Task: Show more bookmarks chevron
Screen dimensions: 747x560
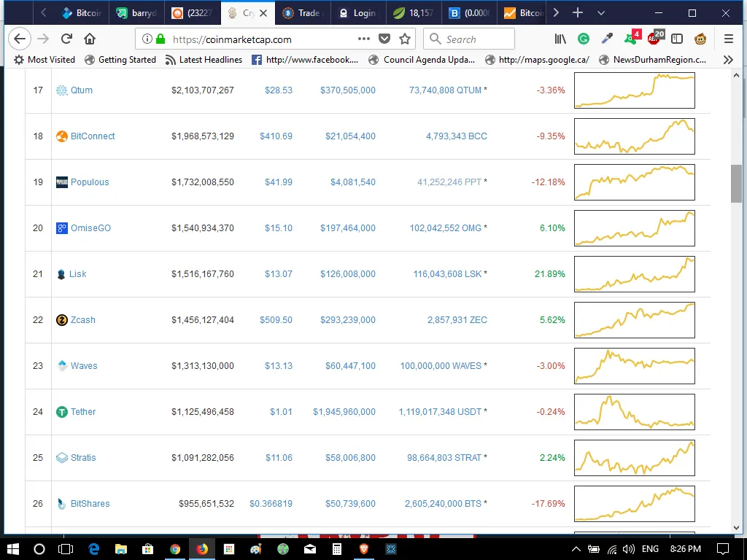Action: (x=728, y=60)
